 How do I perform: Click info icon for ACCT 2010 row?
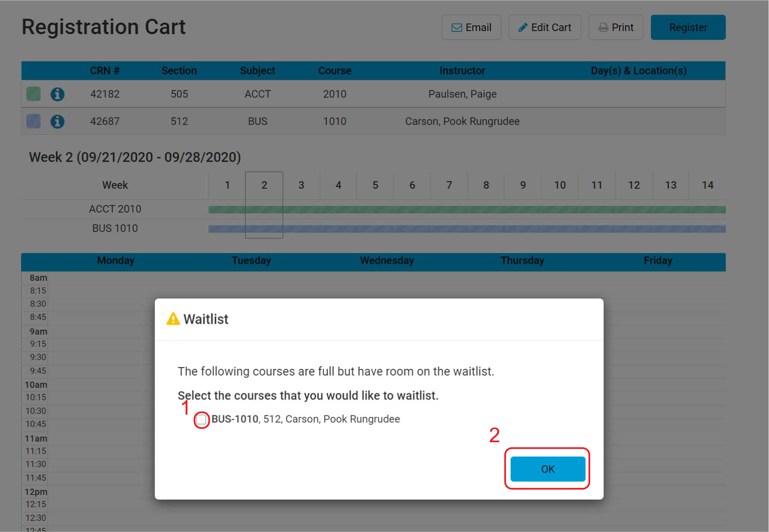pyautogui.click(x=57, y=94)
